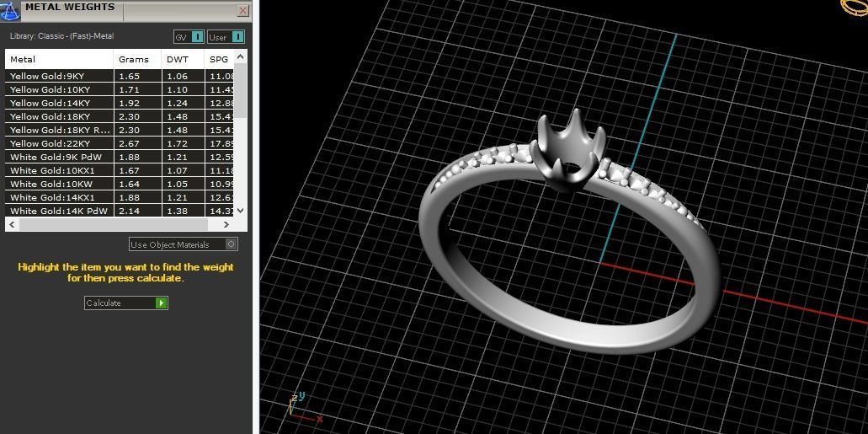Select the Yellow Gold:18KY R... row
The height and width of the screenshot is (434, 868).
(120, 130)
